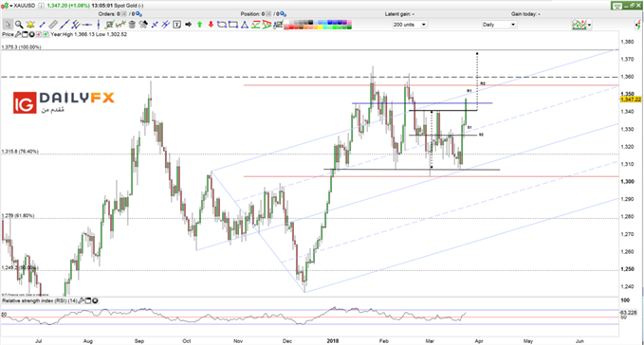This screenshot has height=345, width=644.
Task: Pick the bright red color swatch
Action: pyautogui.click(x=291, y=27)
